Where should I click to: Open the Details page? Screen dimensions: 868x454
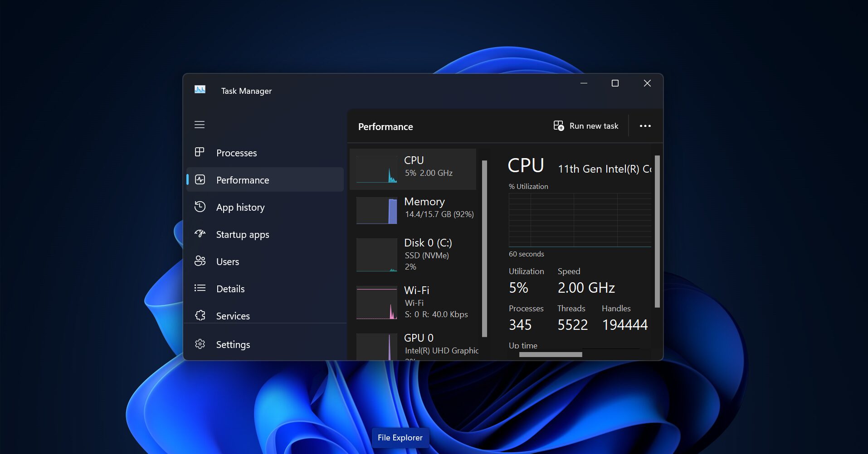click(x=230, y=289)
